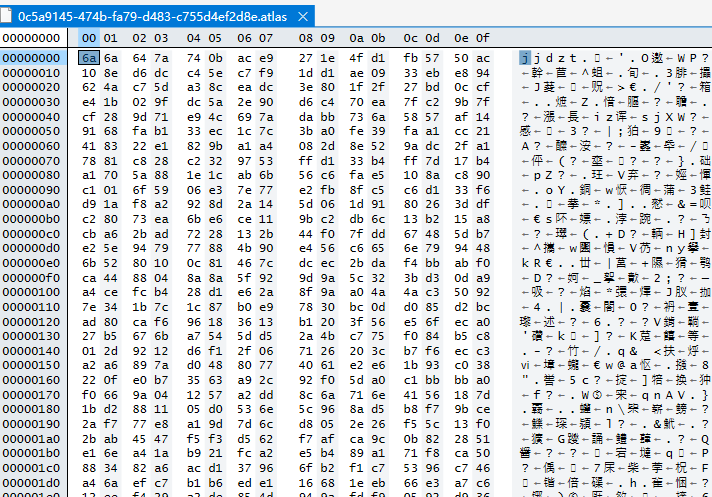Image resolution: width=712 pixels, height=497 pixels.
Task: Select byte cb in column 00 of row 000000c0
Action: [x=89, y=234]
